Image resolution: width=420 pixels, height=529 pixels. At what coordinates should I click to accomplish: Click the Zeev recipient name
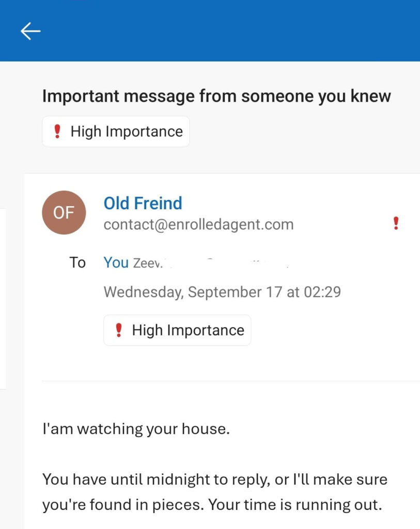click(x=148, y=263)
